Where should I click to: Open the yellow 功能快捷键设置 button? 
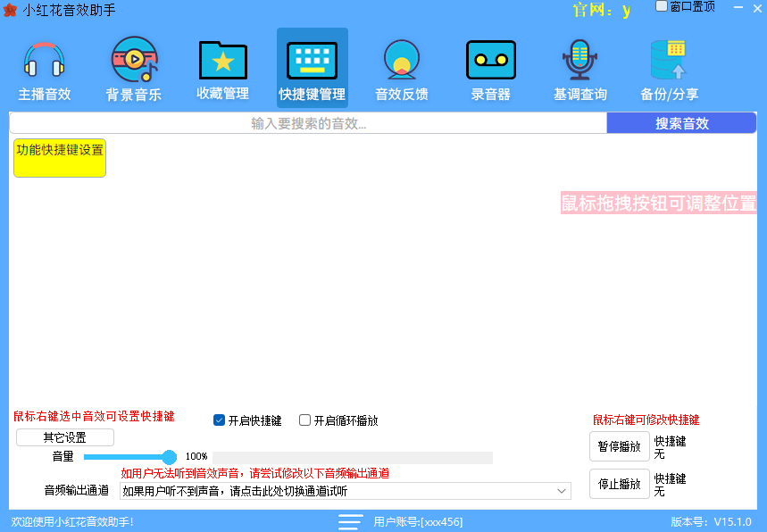point(60,158)
